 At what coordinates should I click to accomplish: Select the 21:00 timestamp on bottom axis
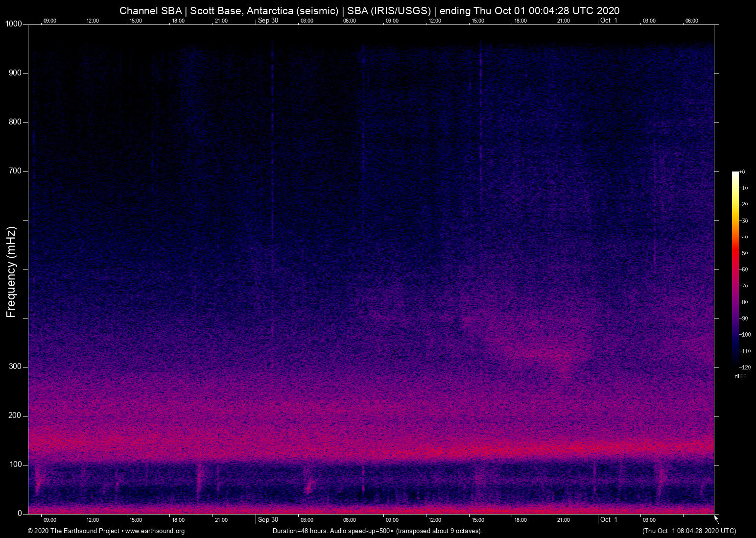pos(221,520)
